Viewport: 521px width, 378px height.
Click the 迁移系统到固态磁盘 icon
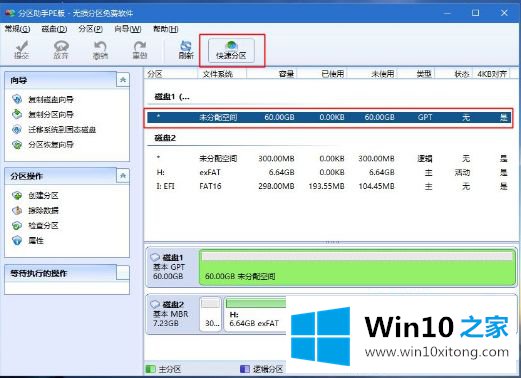click(17, 129)
